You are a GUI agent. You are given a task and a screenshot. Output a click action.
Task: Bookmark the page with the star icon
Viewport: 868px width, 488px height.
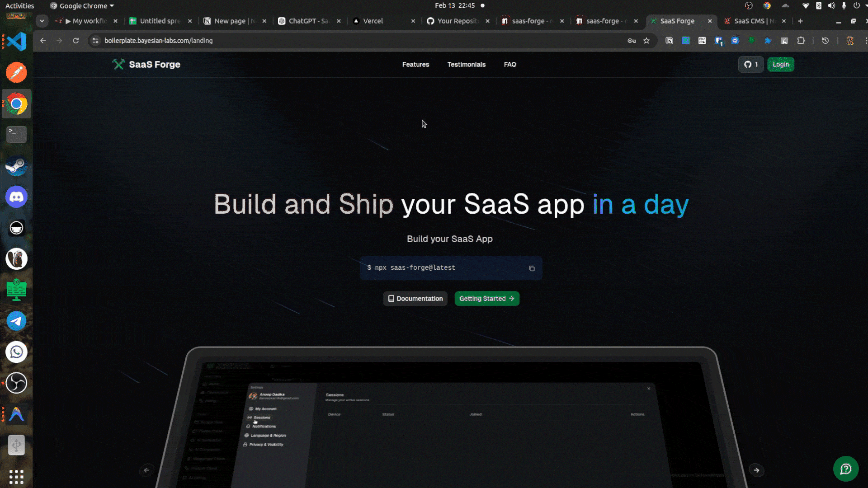tap(647, 41)
